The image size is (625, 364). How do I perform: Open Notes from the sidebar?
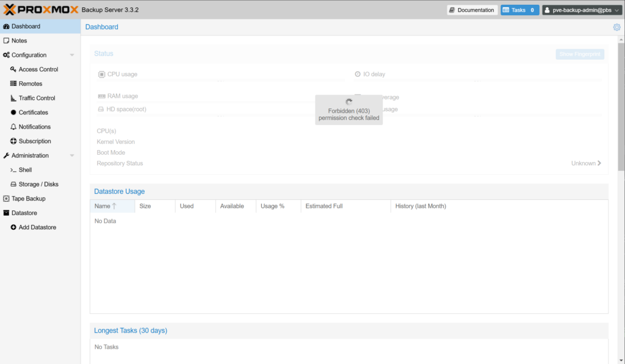pyautogui.click(x=19, y=41)
